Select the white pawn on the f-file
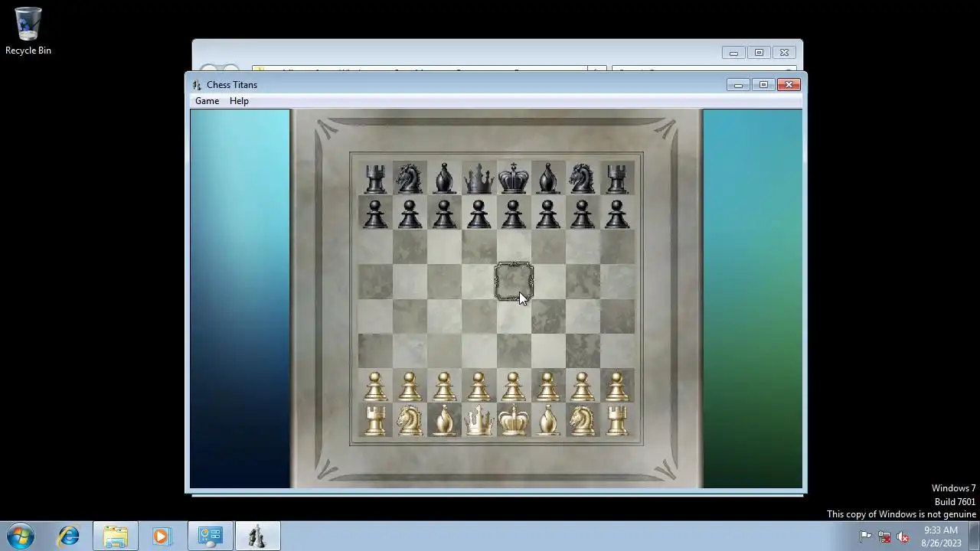Image resolution: width=980 pixels, height=551 pixels. coord(547,386)
